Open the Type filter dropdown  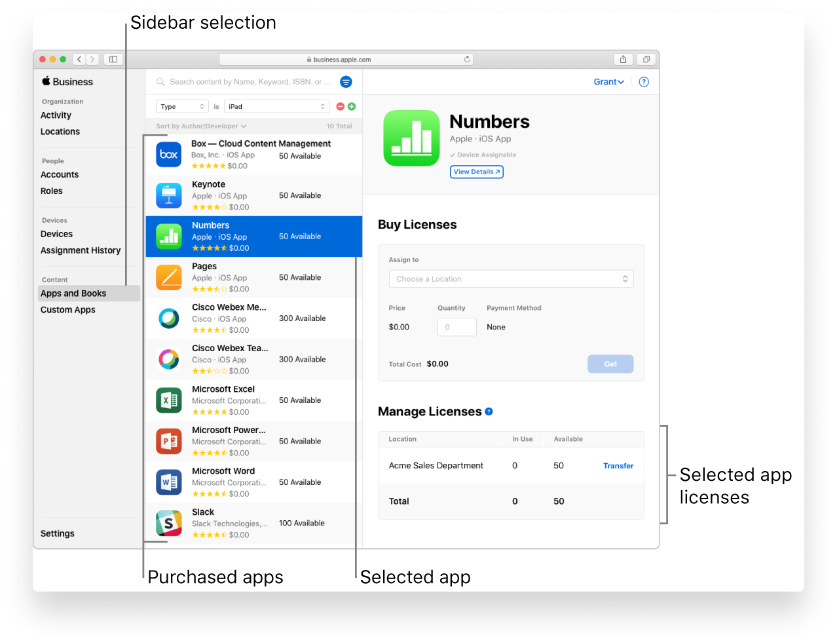click(x=182, y=107)
